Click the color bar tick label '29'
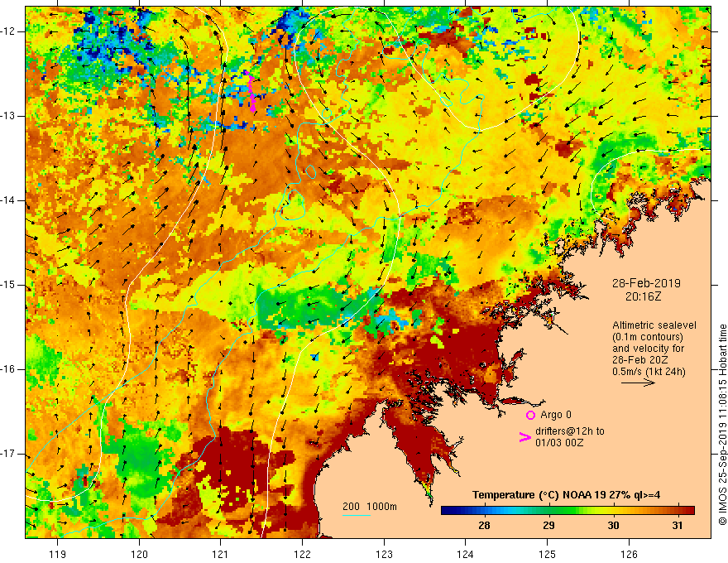This screenshot has width=728, height=563. tap(548, 526)
